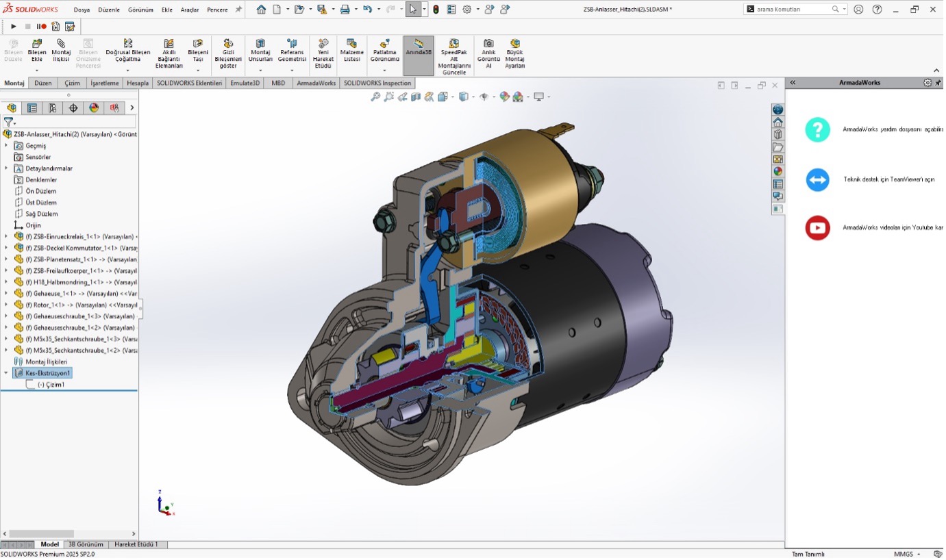
Task: Click Apply Scene icon in viewport toolbar
Action: tap(517, 97)
